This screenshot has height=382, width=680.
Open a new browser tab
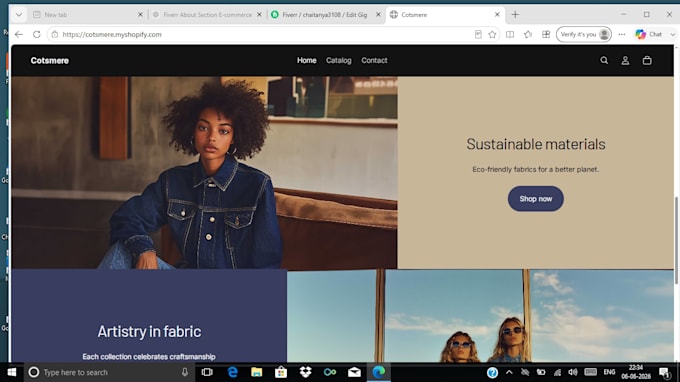(515, 14)
